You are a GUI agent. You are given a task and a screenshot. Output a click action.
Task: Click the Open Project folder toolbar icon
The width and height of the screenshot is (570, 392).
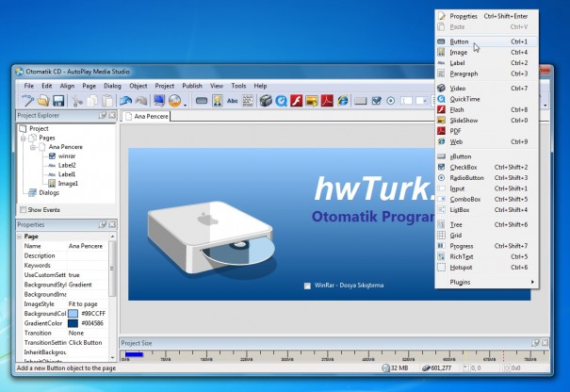point(43,101)
